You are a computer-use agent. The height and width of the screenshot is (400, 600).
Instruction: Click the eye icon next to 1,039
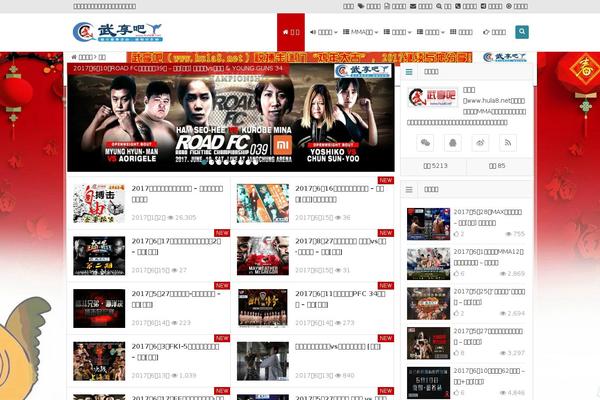coord(174,376)
